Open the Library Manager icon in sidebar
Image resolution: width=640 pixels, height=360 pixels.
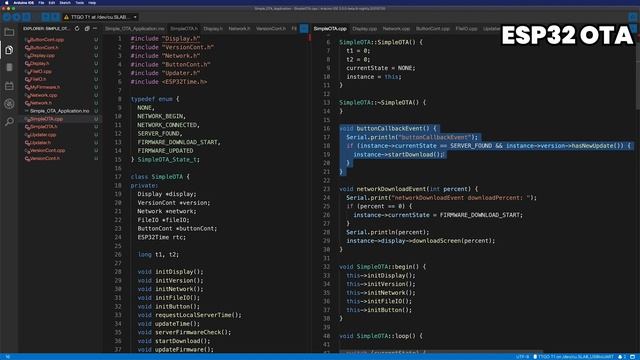9,86
